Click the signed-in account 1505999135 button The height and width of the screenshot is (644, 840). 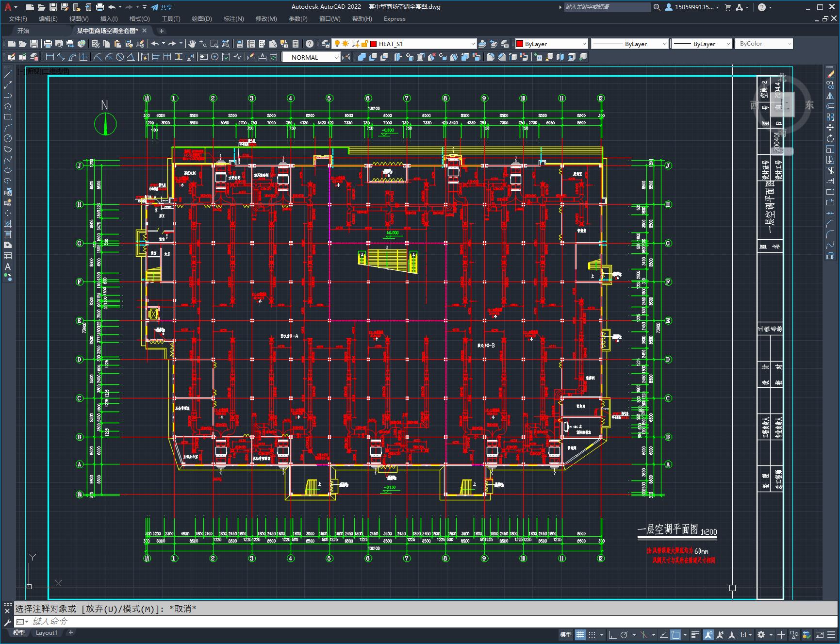(692, 7)
